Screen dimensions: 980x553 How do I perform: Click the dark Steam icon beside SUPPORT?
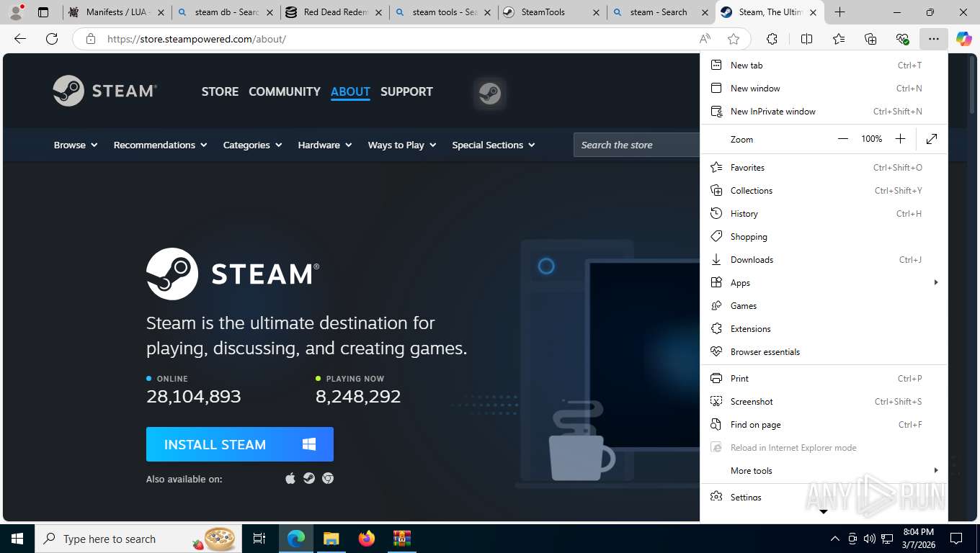click(x=490, y=93)
